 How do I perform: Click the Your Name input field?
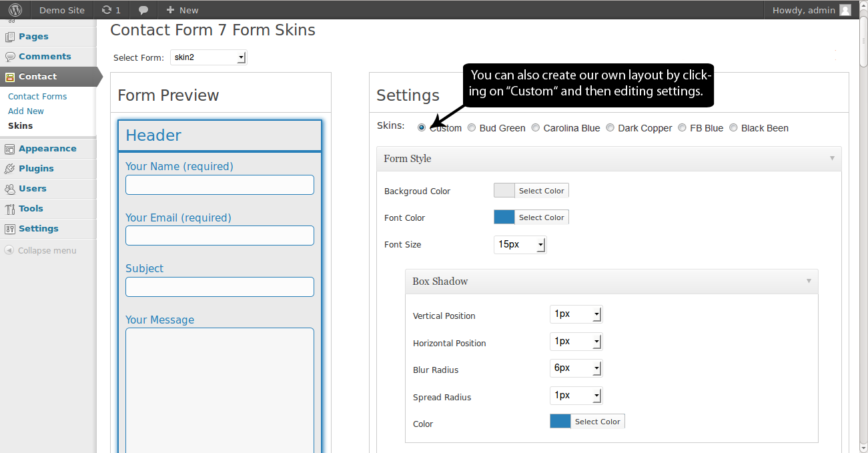[220, 185]
